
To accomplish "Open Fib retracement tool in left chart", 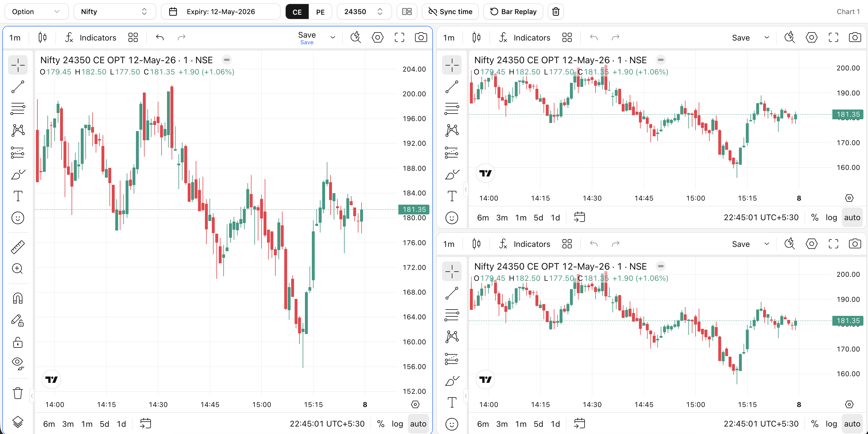I will coord(18,109).
